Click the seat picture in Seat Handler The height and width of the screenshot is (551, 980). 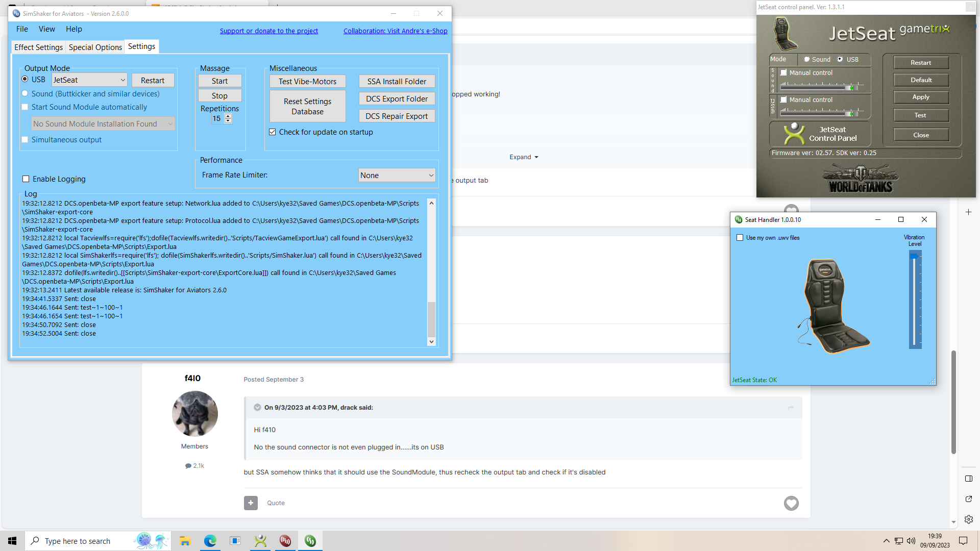[834, 306]
